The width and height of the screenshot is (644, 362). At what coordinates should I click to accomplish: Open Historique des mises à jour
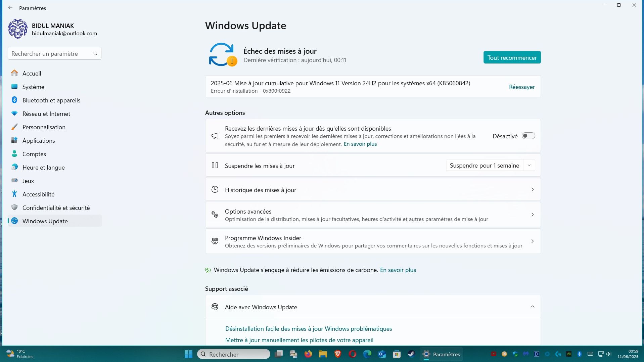(x=373, y=190)
